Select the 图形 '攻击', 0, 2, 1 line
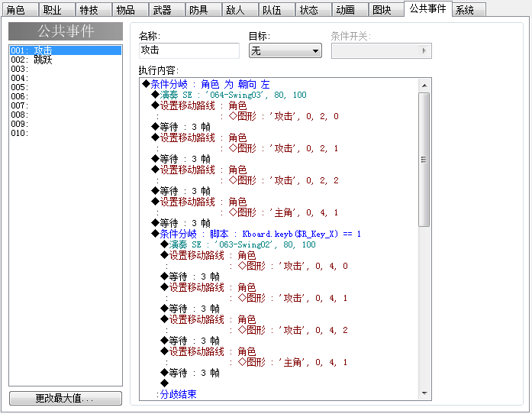Image resolution: width=532 pixels, height=414 pixels. tap(284, 148)
